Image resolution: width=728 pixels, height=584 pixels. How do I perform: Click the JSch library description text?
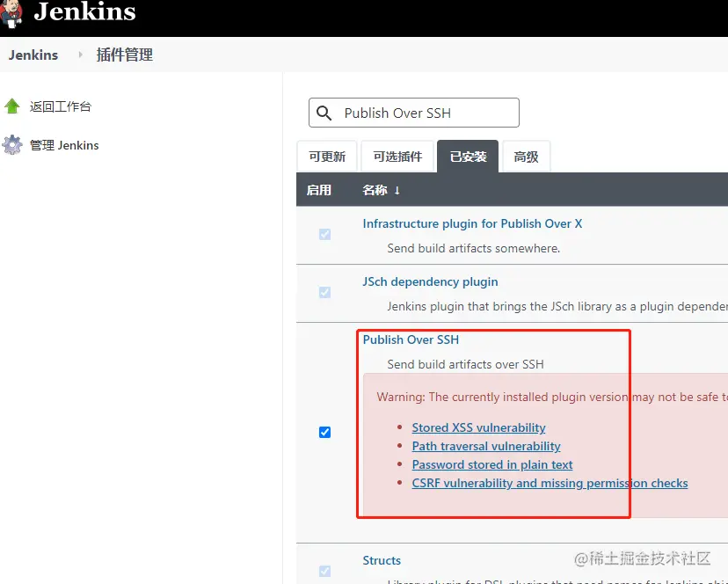coord(557,306)
